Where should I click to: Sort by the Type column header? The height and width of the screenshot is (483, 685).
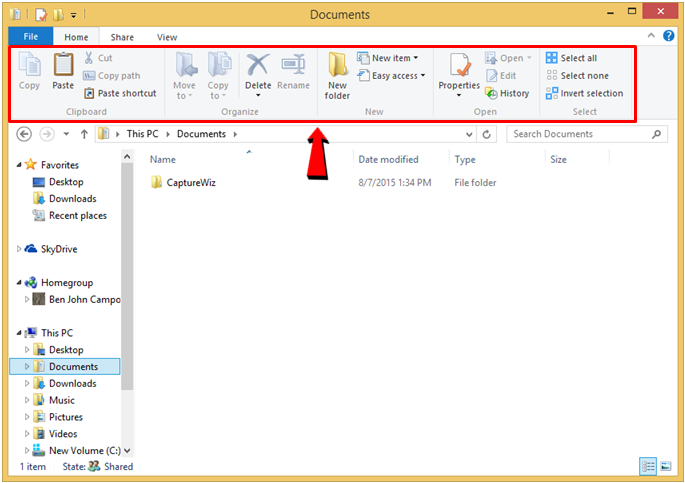coord(465,159)
